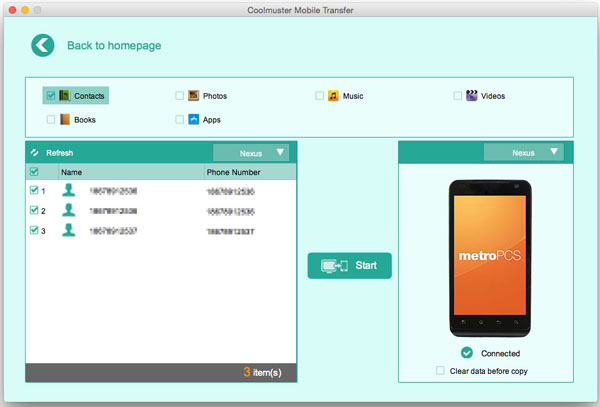Image resolution: width=600 pixels, height=407 pixels.
Task: Click the back arrow circle icon
Action: [42, 46]
